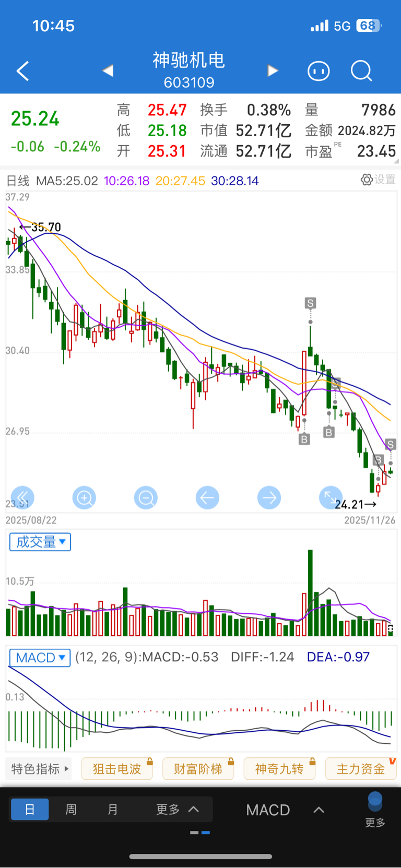
Task: Switch to the 月 period tab
Action: point(112,810)
